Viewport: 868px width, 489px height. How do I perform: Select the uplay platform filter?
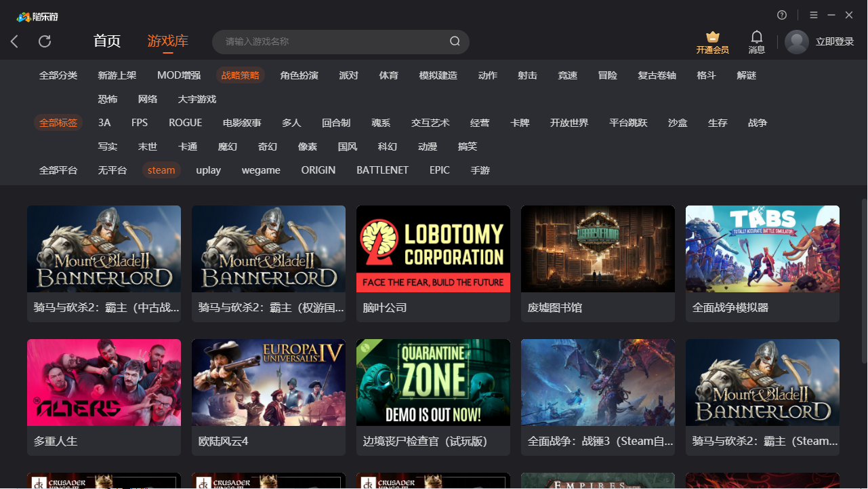(209, 170)
